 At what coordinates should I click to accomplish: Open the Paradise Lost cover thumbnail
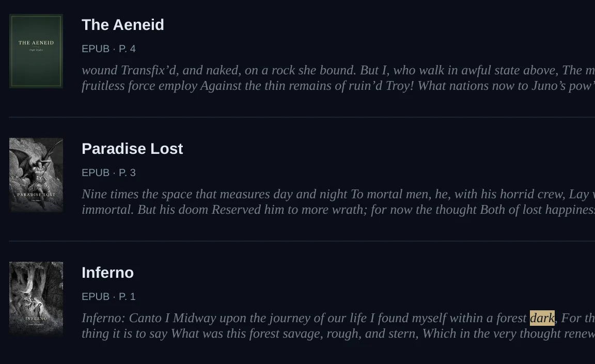point(36,175)
